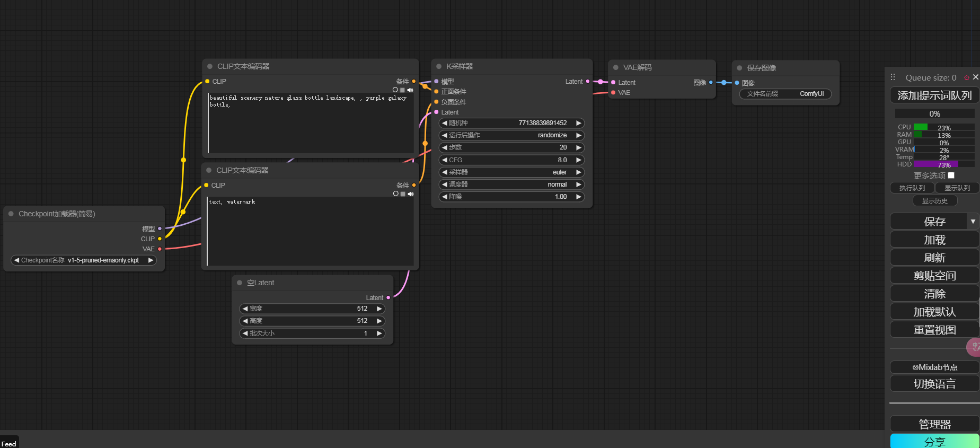Open the queue panel settings gear icon

tap(967, 77)
